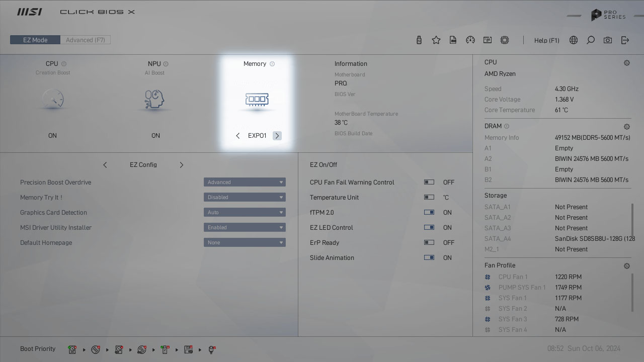
Task: Click next arrow beside EXPO1 memory profile
Action: [277, 136]
